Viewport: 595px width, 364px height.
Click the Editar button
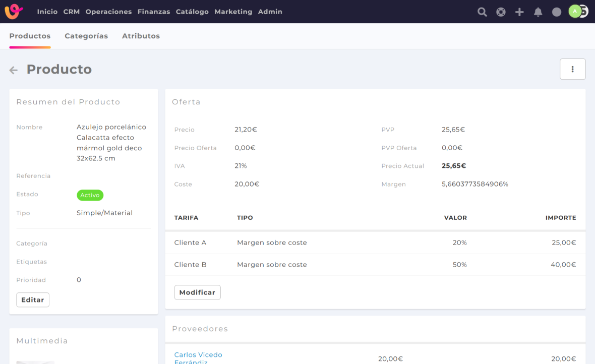click(33, 300)
